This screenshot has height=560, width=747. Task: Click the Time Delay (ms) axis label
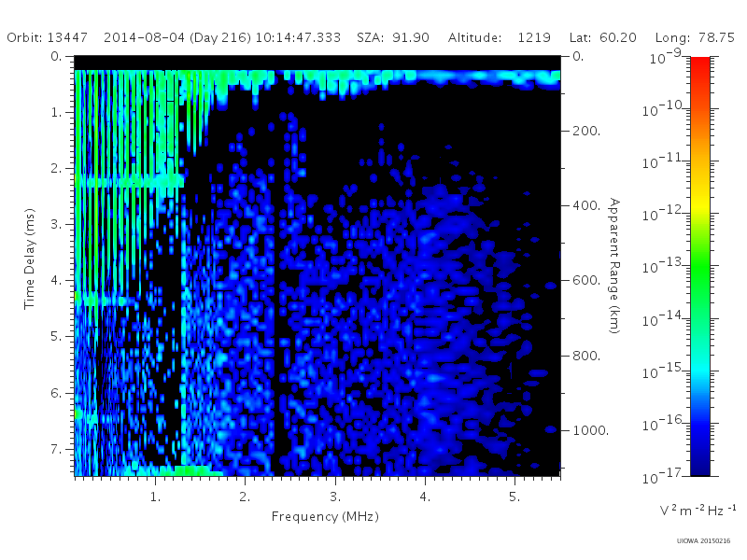click(30, 259)
